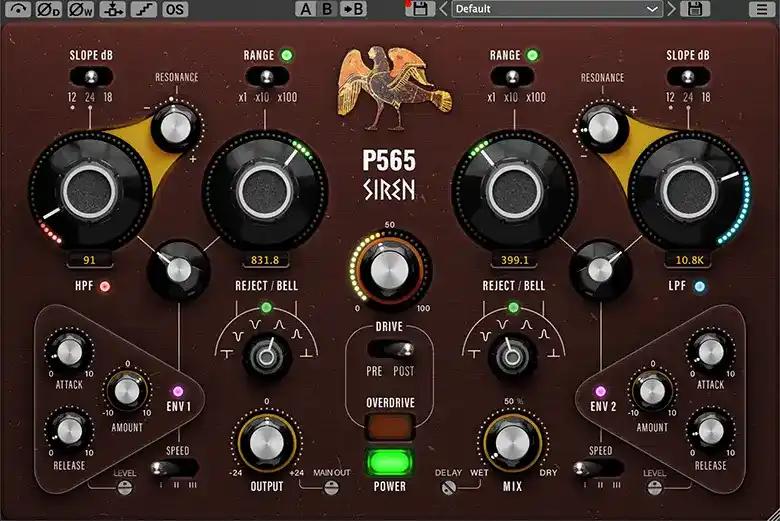This screenshot has height=521, width=780.
Task: Click the HPF frequency value 91
Action: pos(90,260)
